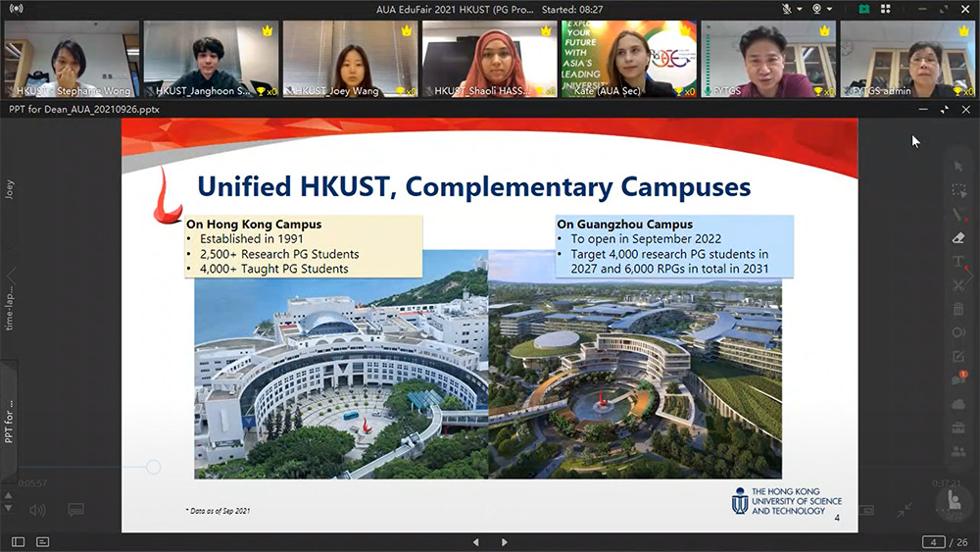Open the 'PPT for ...' side tab
Image resolution: width=980 pixels, height=552 pixels.
(9, 422)
